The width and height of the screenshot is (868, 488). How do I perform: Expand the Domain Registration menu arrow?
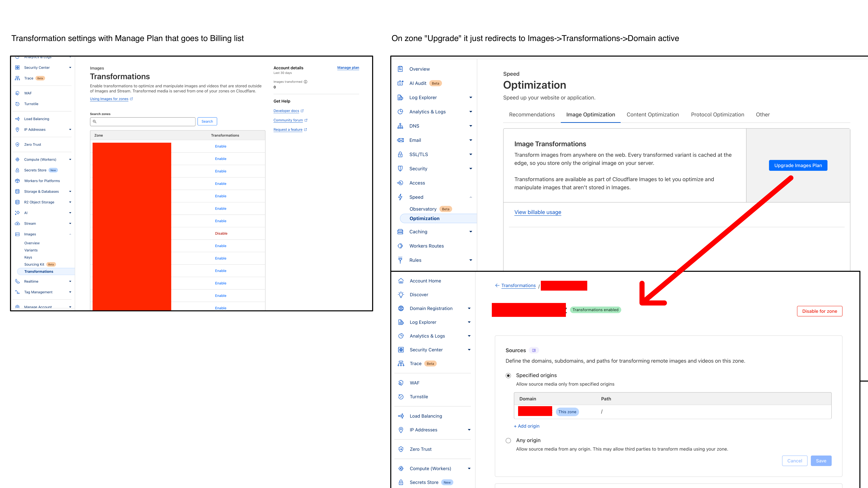tap(469, 309)
